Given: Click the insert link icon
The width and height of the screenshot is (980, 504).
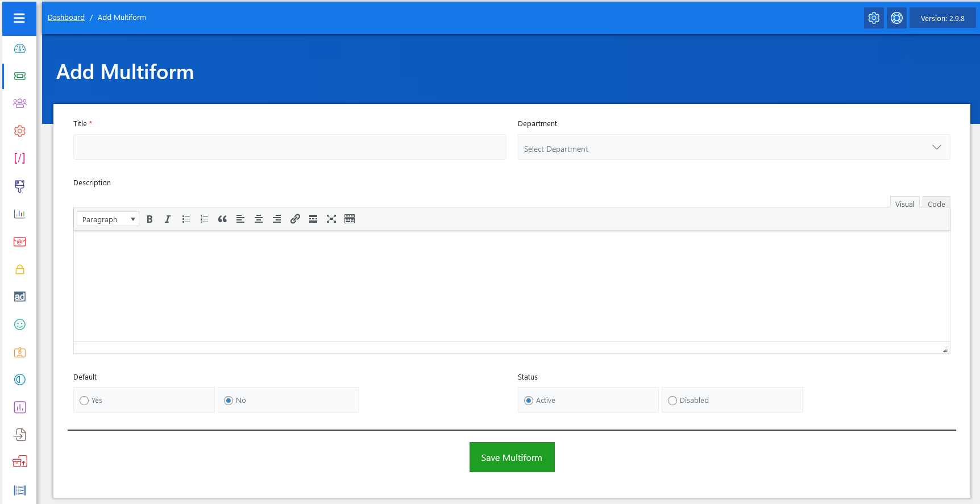Looking at the screenshot, I should (295, 219).
